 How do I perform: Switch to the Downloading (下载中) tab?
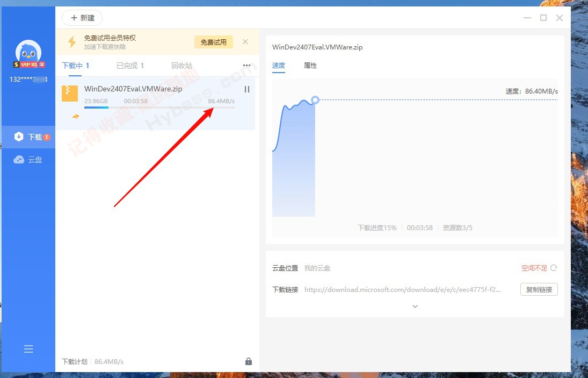(x=75, y=66)
